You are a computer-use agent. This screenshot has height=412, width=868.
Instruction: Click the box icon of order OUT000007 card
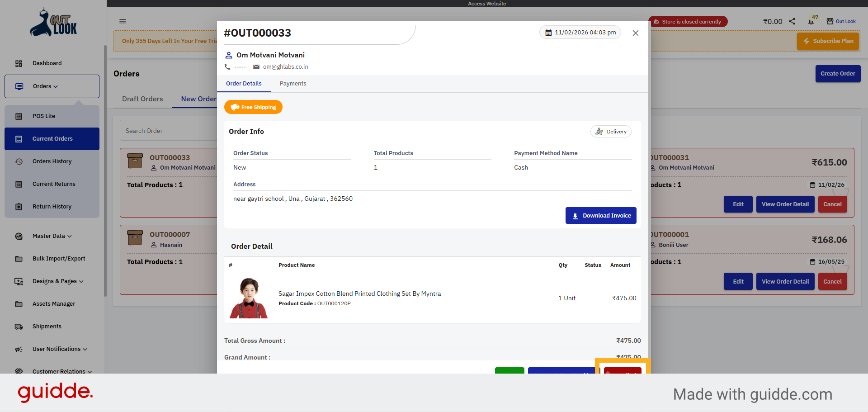pyautogui.click(x=135, y=238)
